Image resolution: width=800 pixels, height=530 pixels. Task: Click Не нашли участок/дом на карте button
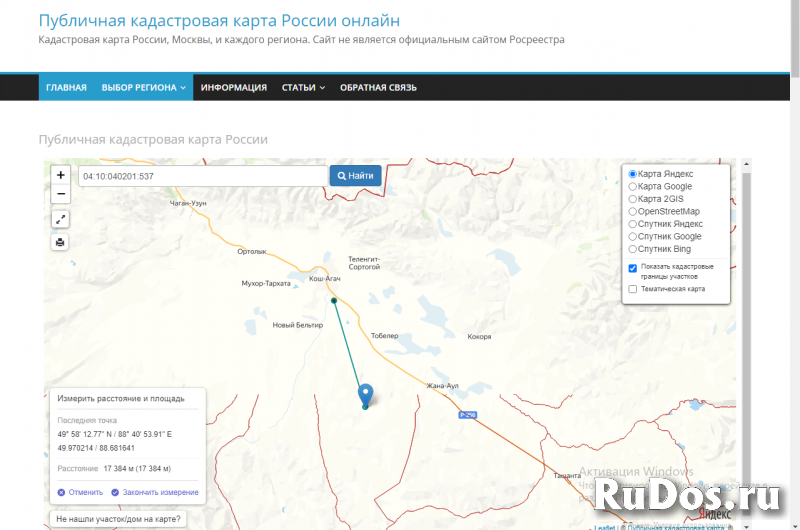coord(118,519)
